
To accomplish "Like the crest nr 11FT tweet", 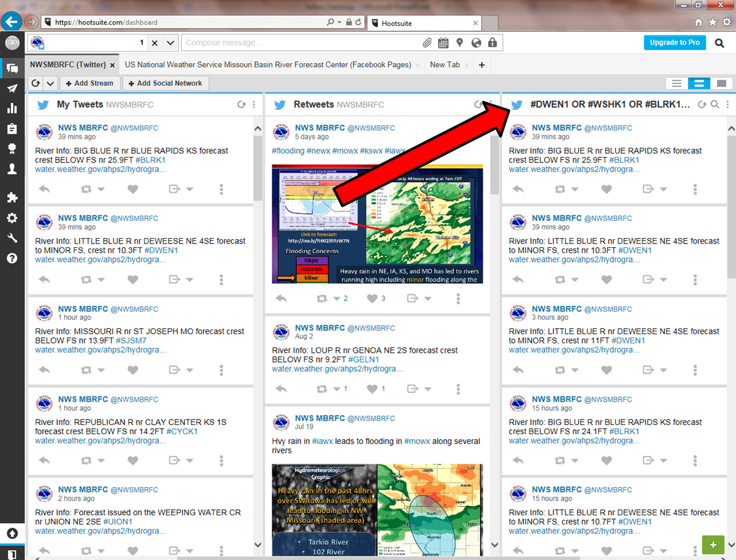I will pos(607,370).
